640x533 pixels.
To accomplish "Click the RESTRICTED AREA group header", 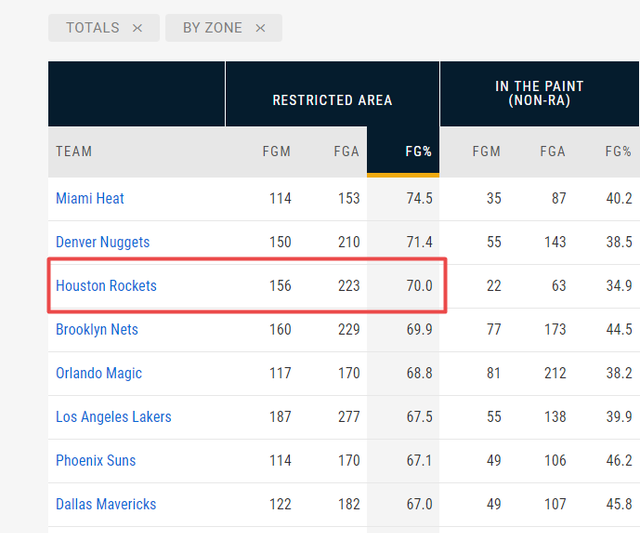I will (332, 100).
